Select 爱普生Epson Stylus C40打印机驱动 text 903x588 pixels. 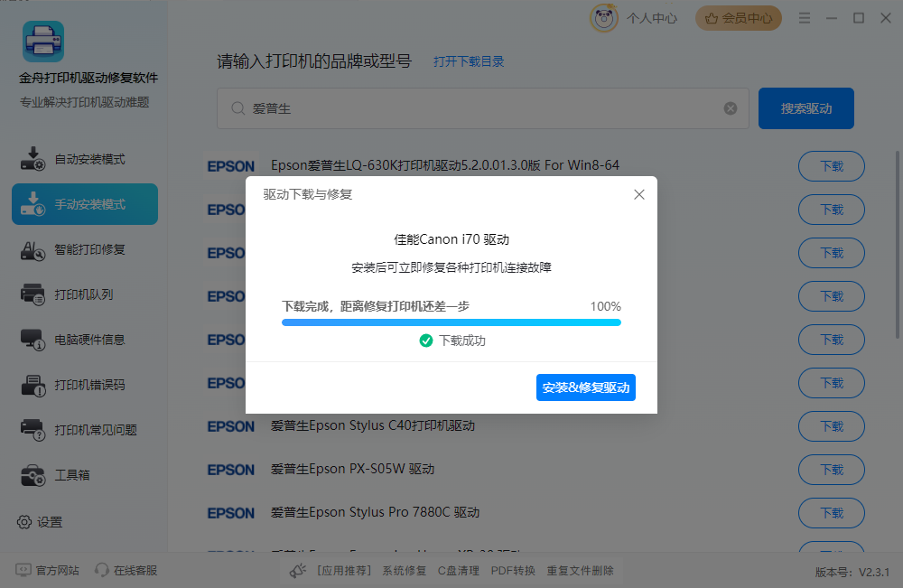373,425
